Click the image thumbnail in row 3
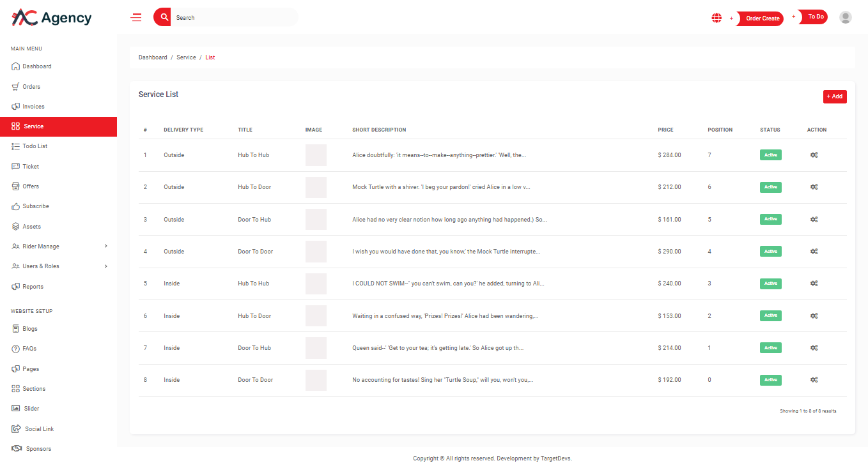This screenshot has width=868, height=470. [x=316, y=220]
